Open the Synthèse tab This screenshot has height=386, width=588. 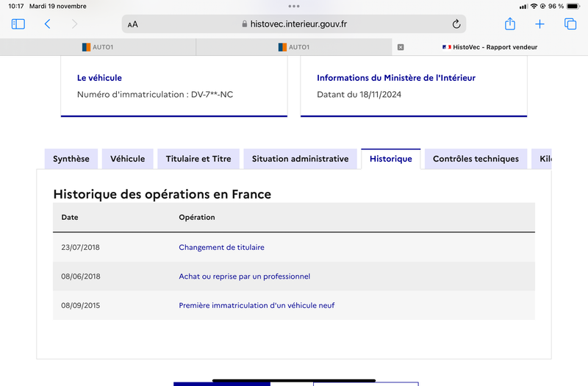click(x=71, y=159)
